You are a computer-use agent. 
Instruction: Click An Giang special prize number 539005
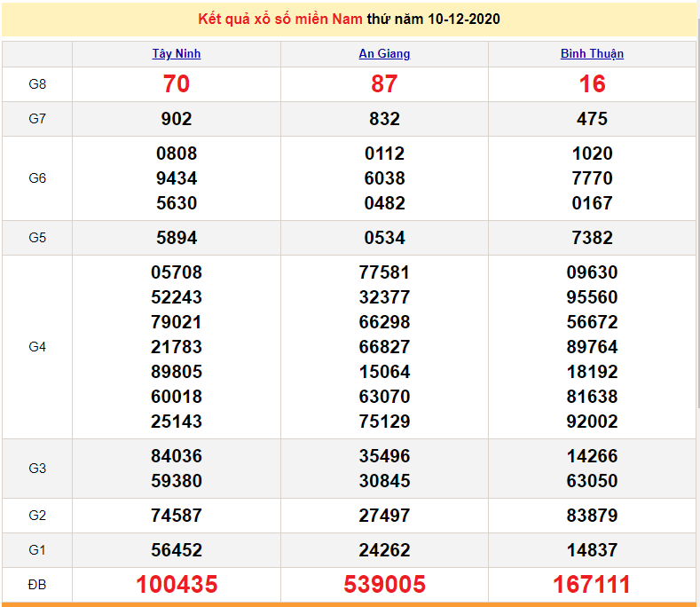384,585
